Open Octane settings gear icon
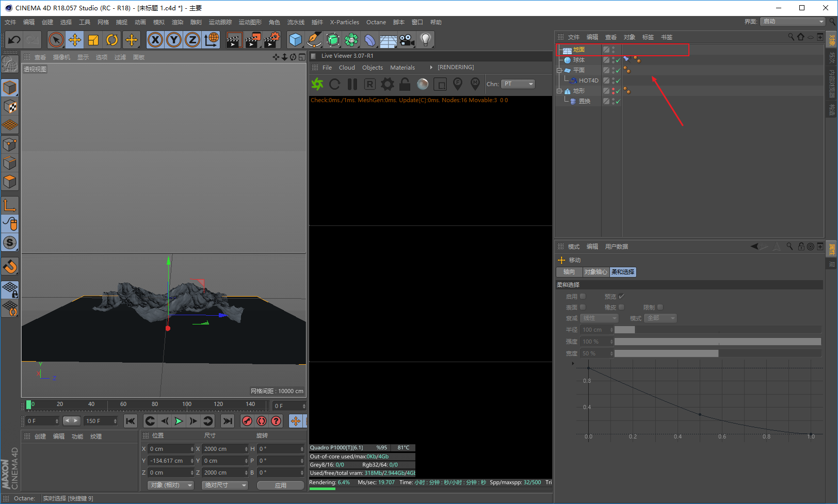Image resolution: width=838 pixels, height=504 pixels. tap(388, 84)
